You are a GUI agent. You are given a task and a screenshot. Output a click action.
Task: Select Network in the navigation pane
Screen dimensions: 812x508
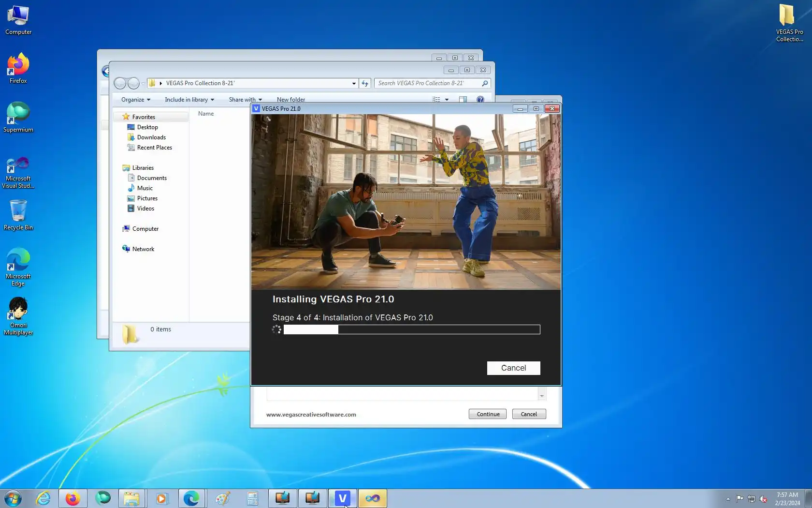(143, 249)
